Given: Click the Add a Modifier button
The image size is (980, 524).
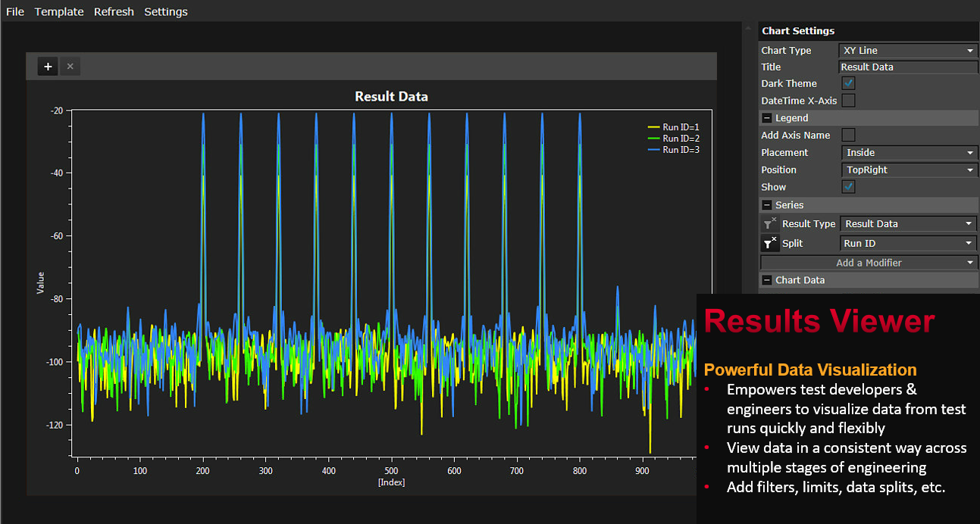Looking at the screenshot, I should tap(869, 263).
